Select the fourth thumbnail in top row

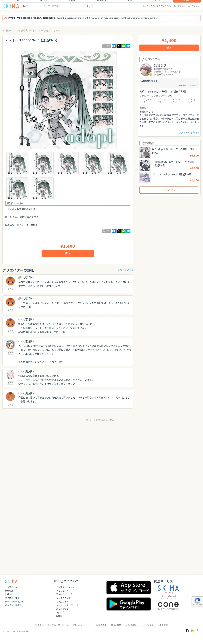pyautogui.click(x=93, y=163)
